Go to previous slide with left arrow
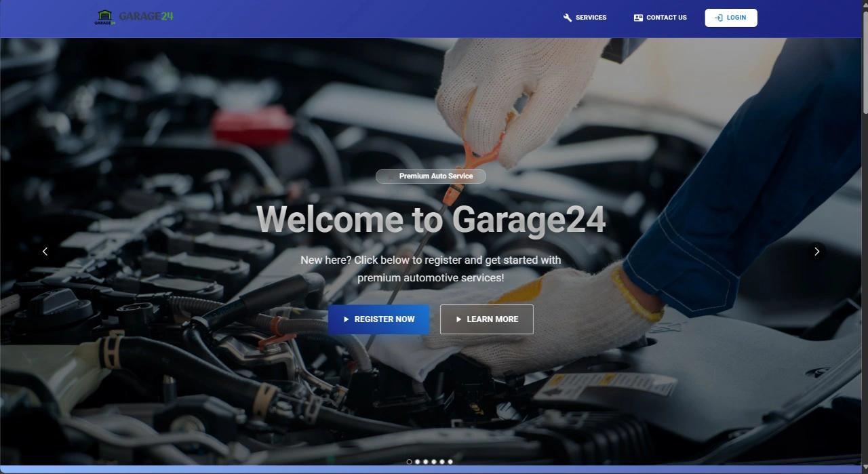This screenshot has width=868, height=474. (x=45, y=252)
